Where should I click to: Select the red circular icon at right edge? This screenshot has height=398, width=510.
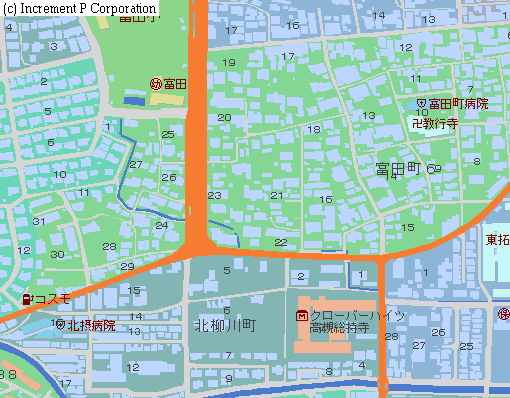[x=504, y=314]
